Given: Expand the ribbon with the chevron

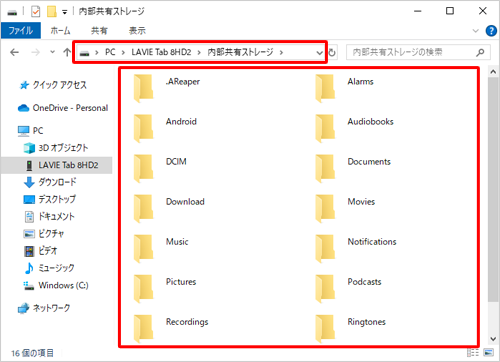Looking at the screenshot, I should pos(476,31).
